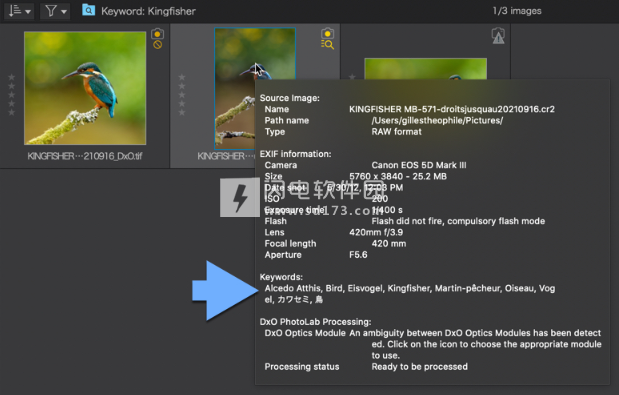Click the KINGFISHER···210916_DxO.tif file name

[x=85, y=156]
